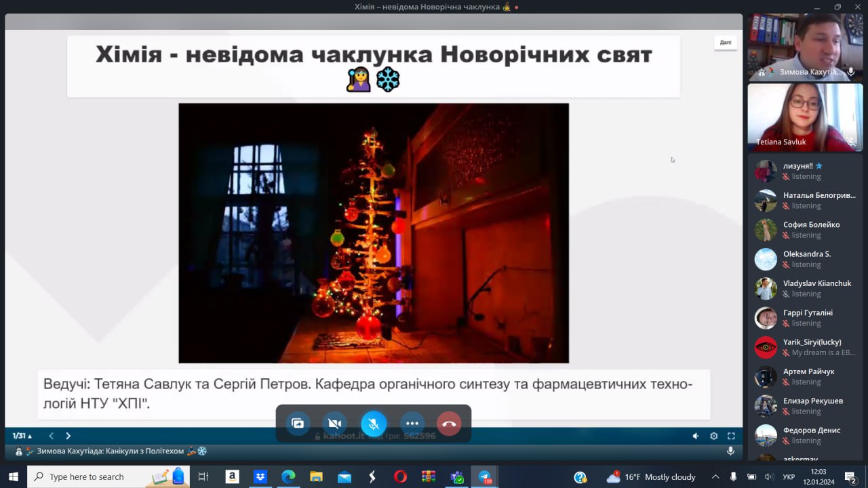The width and height of the screenshot is (868, 488).
Task: Switch the Kahoot presentation to fullscreen
Action: pyautogui.click(x=731, y=436)
